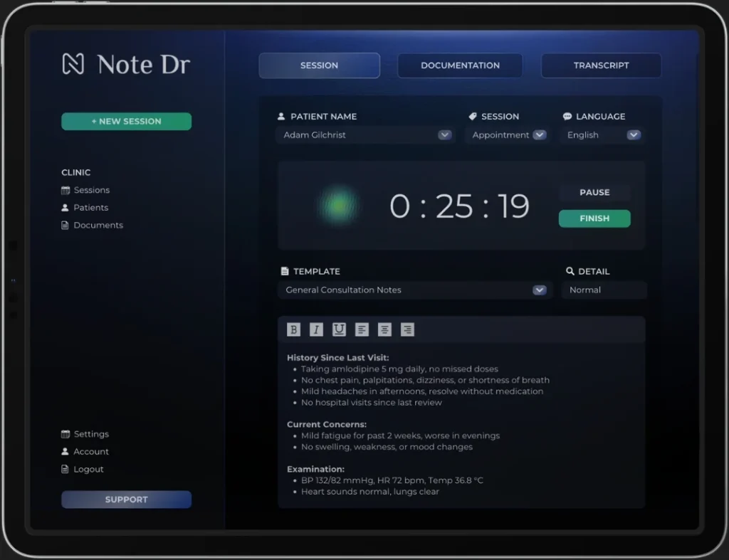This screenshot has height=560, width=729.
Task: Toggle underline text formatting
Action: pyautogui.click(x=339, y=329)
